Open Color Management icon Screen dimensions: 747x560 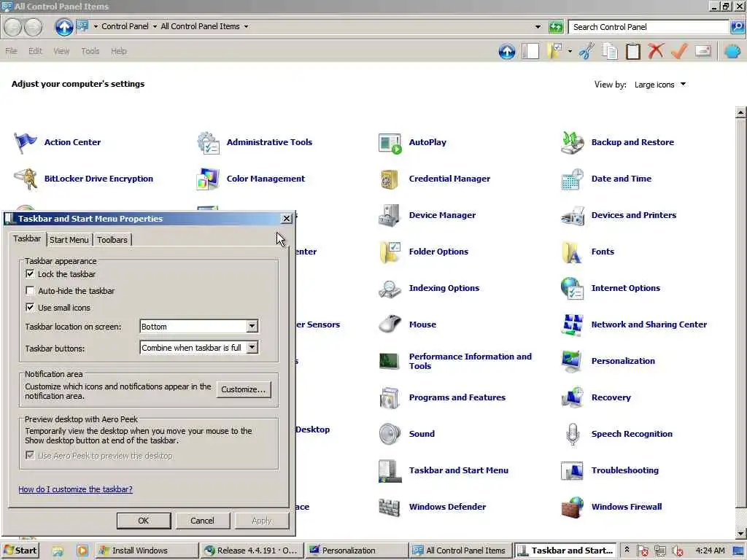coord(208,179)
